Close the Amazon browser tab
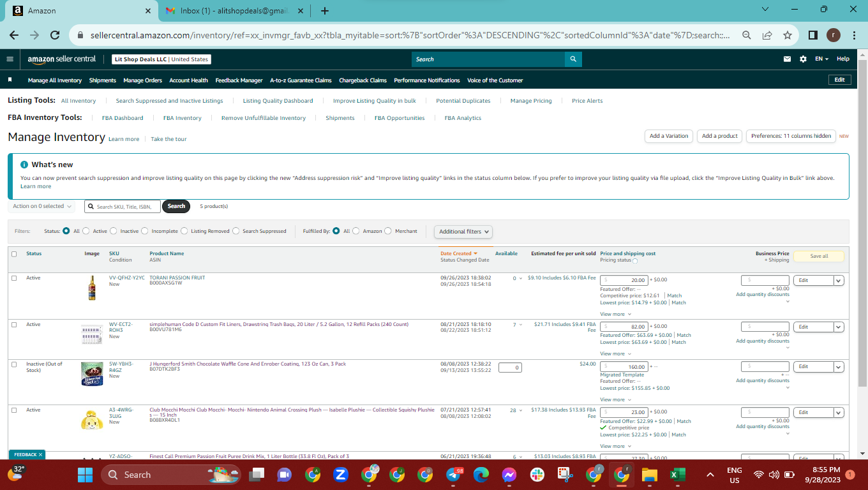 (x=147, y=11)
